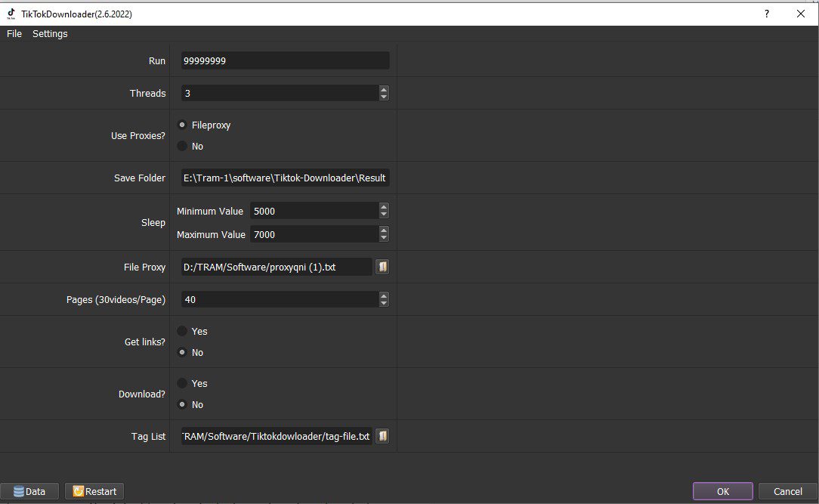Decrease Sleep Maximum Value with down arrow
The width and height of the screenshot is (819, 504).
pyautogui.click(x=384, y=238)
